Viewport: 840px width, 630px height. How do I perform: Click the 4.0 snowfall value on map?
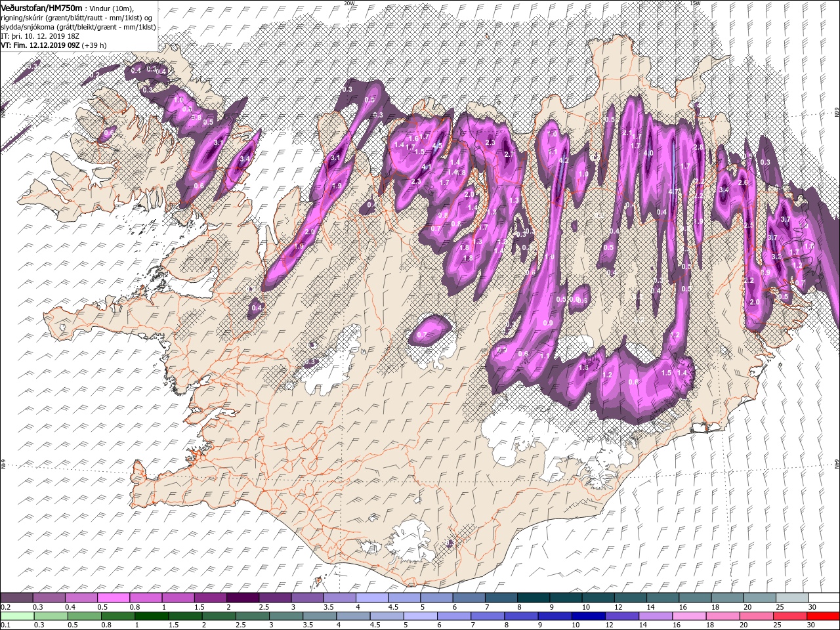click(x=648, y=153)
